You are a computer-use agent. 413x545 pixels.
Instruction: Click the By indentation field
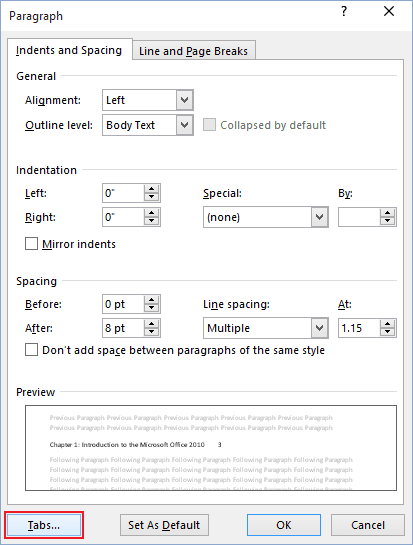(x=359, y=217)
